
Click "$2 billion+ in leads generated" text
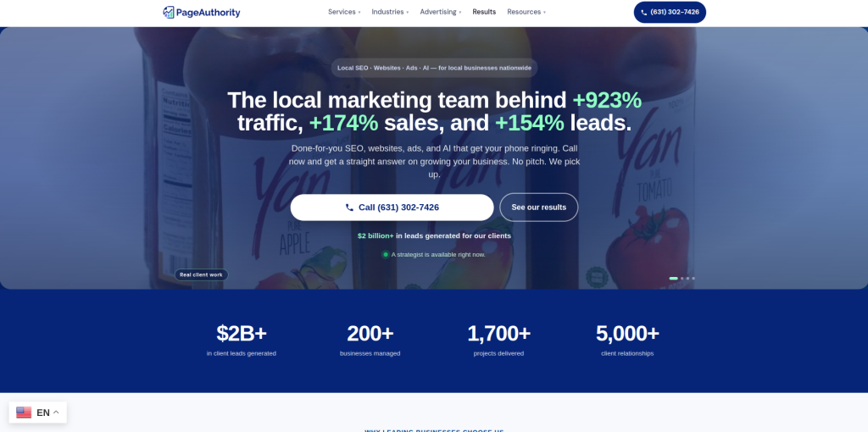pos(434,235)
